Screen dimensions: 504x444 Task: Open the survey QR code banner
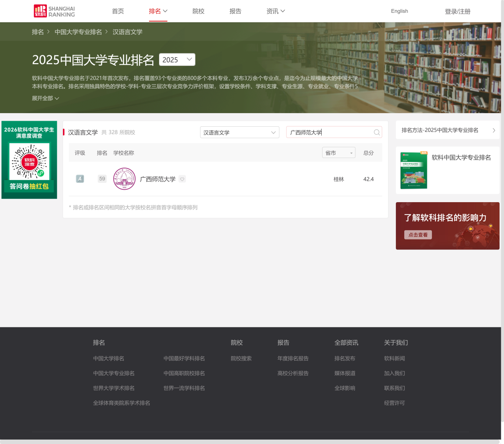click(x=29, y=160)
